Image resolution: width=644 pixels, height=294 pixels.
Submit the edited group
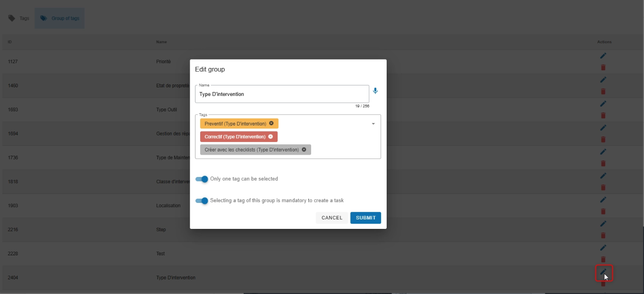[365, 218]
